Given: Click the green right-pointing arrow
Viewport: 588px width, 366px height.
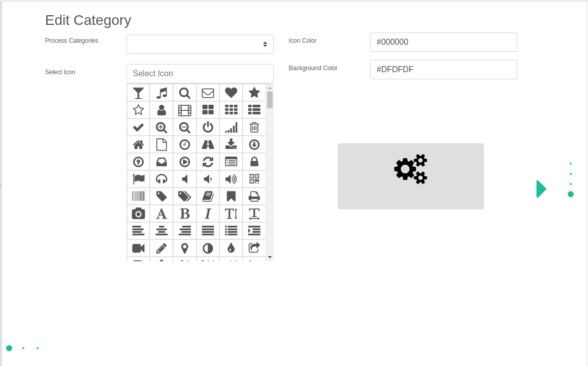Looking at the screenshot, I should (x=541, y=189).
